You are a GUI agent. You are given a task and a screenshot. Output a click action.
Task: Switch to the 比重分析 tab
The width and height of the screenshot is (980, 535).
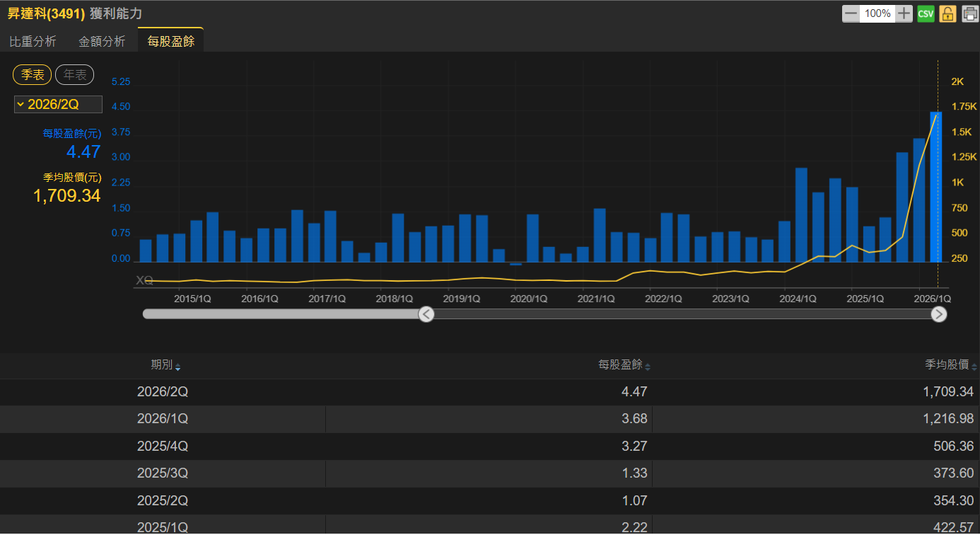click(33, 41)
